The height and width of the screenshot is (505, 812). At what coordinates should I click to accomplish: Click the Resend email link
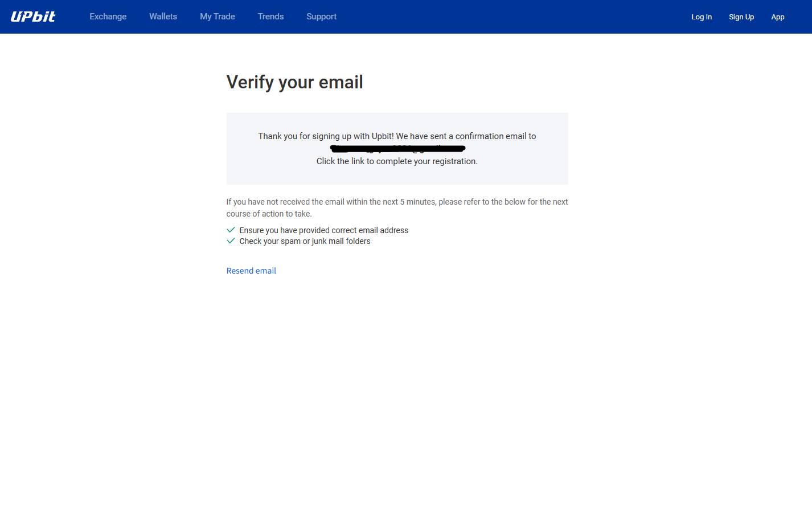point(251,271)
